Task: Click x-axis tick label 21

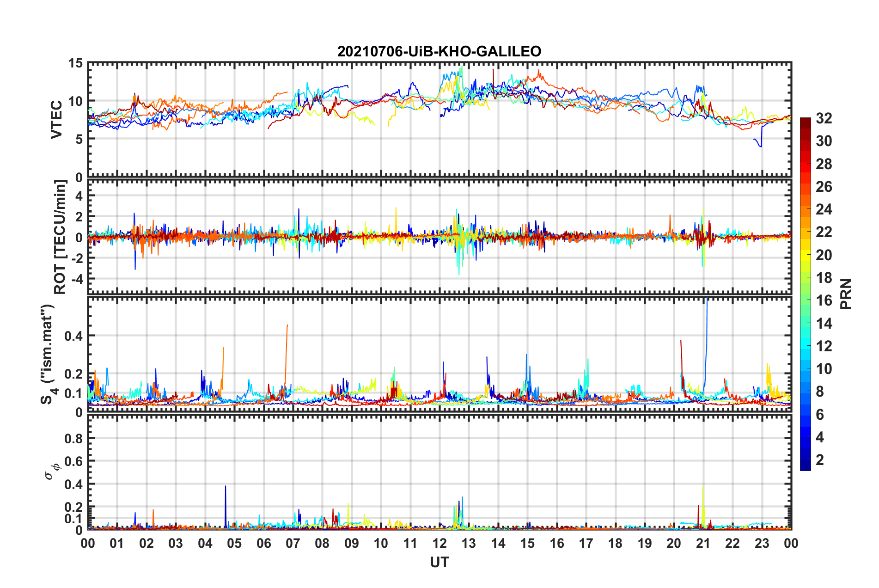Action: (703, 543)
